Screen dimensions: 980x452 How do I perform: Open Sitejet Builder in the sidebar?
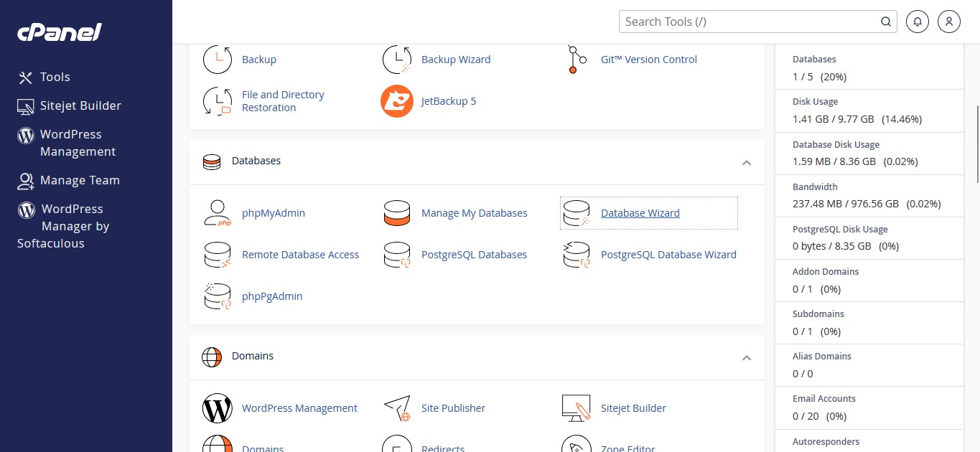70,105
